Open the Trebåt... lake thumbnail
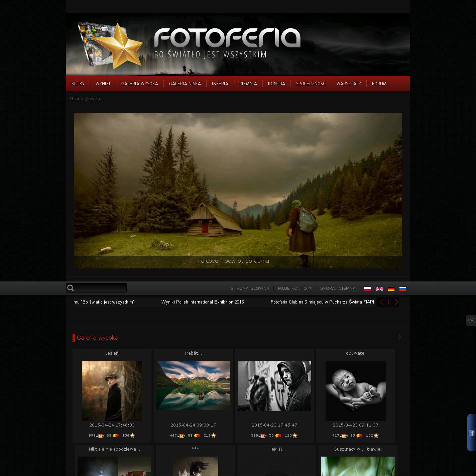 point(193,385)
